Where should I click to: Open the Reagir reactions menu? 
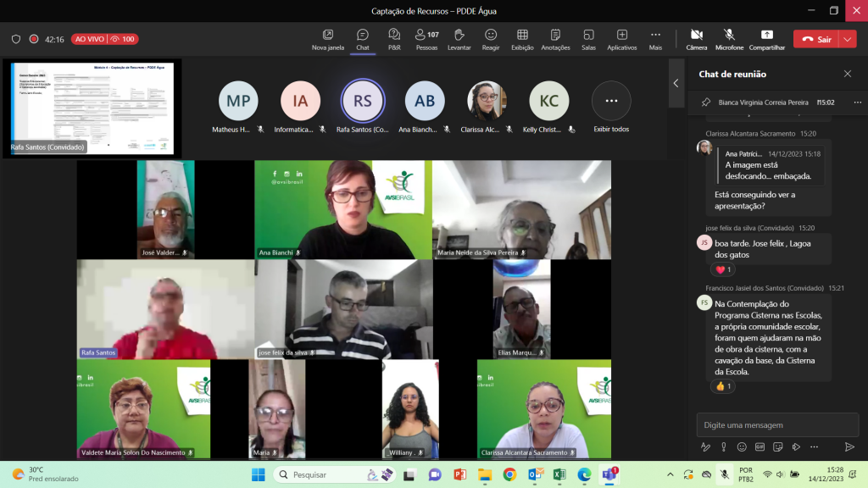tap(491, 40)
